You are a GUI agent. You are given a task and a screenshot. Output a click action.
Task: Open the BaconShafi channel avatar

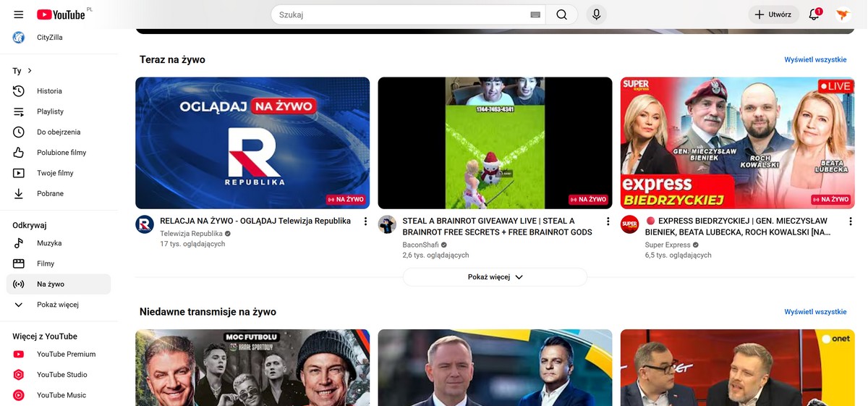(388, 224)
